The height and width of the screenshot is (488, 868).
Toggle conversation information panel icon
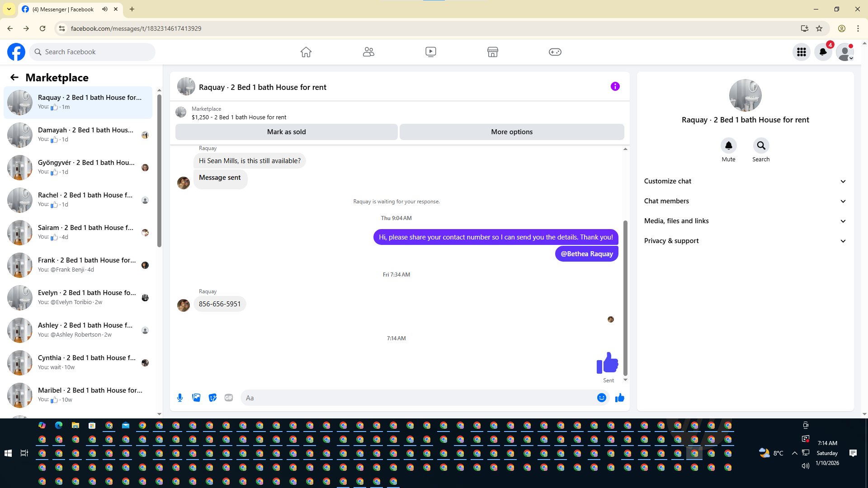click(615, 86)
